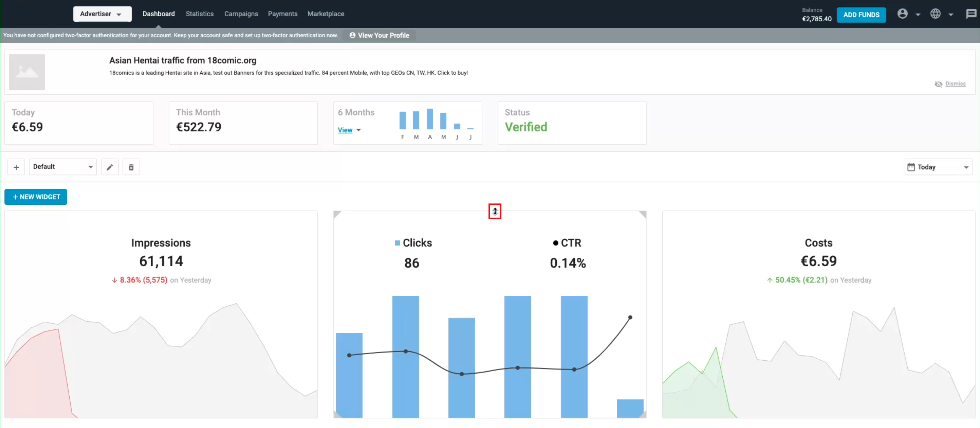Viewport: 980px width, 428px height.
Task: Go to the Statistics tab
Action: (199, 14)
